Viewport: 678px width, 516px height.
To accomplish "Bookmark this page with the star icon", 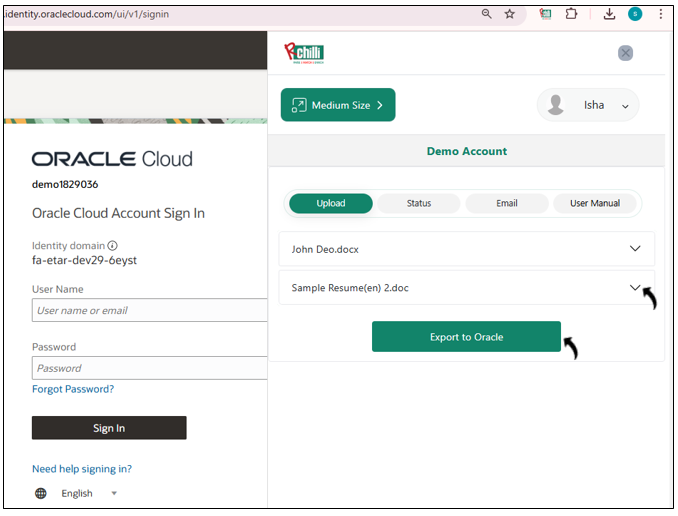I will point(510,14).
